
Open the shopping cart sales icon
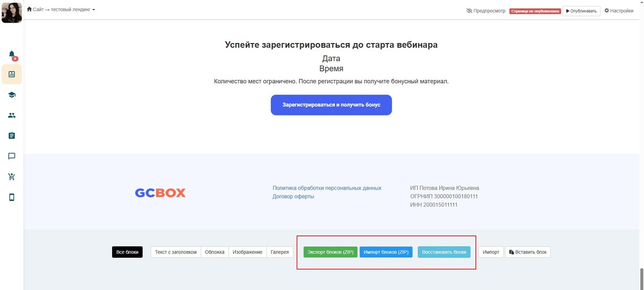coord(12,177)
